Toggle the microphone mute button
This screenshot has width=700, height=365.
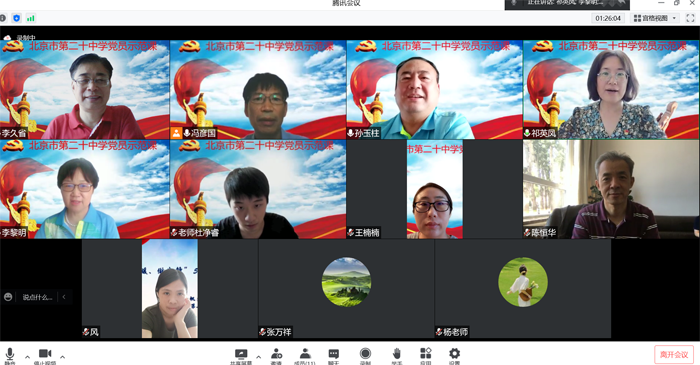(x=10, y=355)
